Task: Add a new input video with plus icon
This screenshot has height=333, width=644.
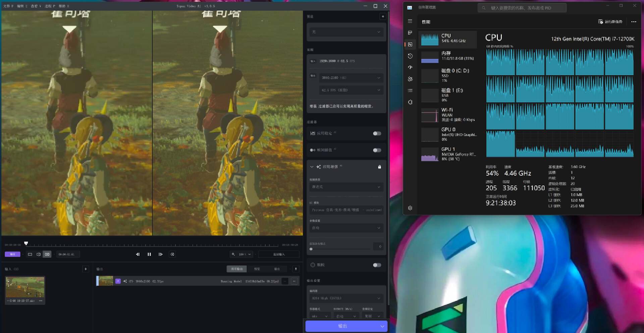Action: (86, 269)
